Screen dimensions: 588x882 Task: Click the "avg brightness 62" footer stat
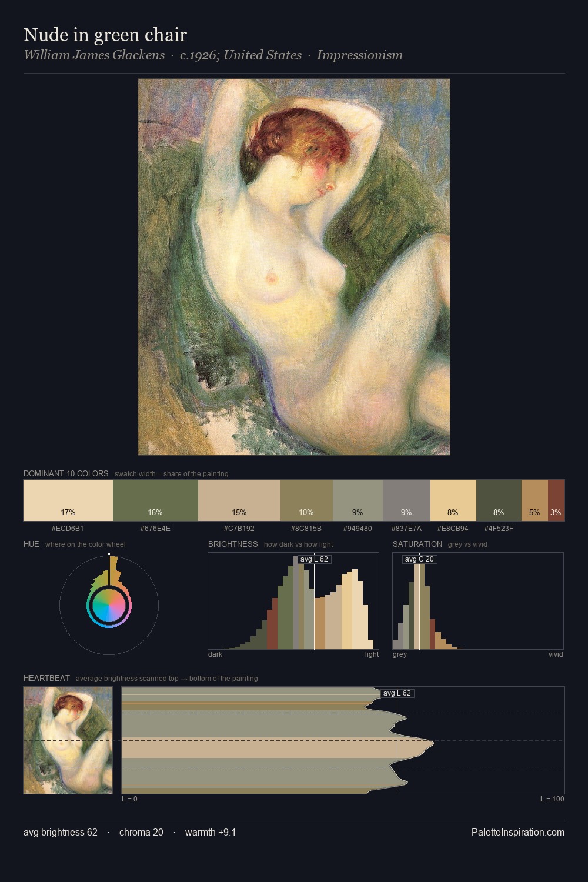point(61,832)
